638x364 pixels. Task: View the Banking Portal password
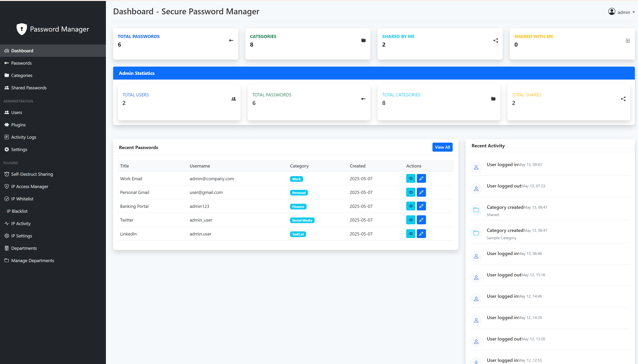pyautogui.click(x=410, y=206)
